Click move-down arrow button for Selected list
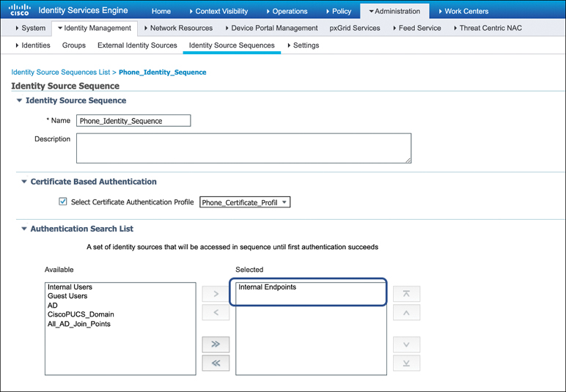Screen dimensions: 566x392 [405, 344]
